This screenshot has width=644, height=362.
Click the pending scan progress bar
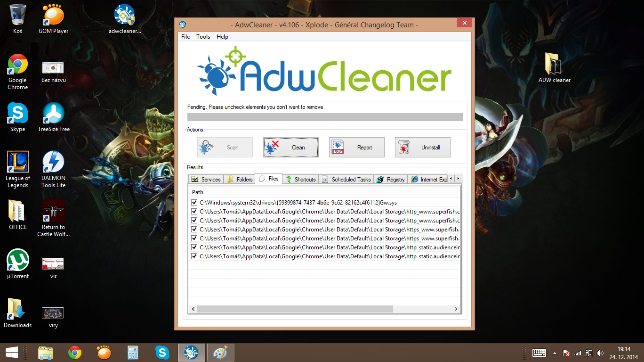[325, 117]
